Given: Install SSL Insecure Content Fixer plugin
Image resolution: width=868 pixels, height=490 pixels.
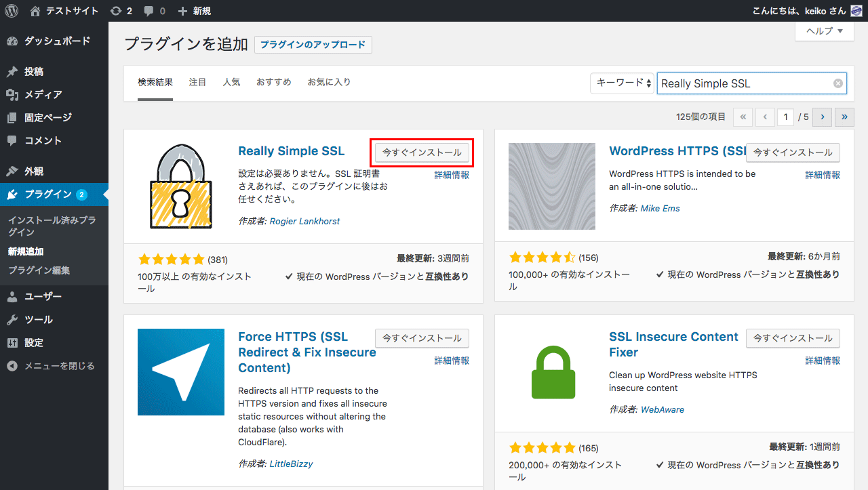Looking at the screenshot, I should tap(793, 338).
